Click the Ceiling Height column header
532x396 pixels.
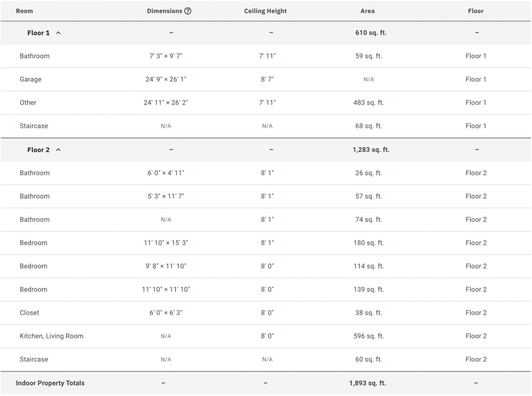tap(265, 11)
